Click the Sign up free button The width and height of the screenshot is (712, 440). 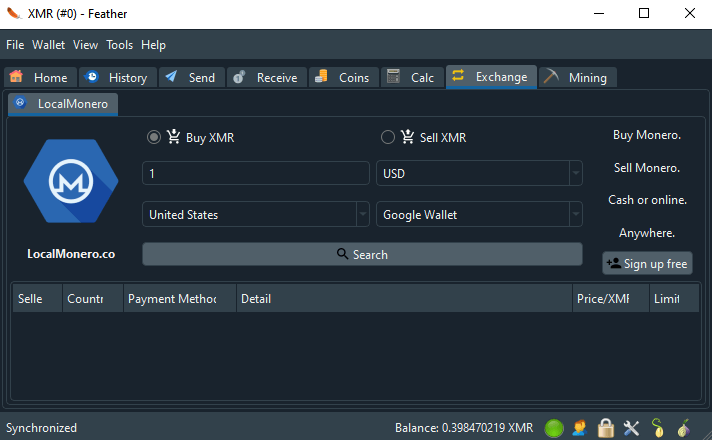[x=647, y=264]
